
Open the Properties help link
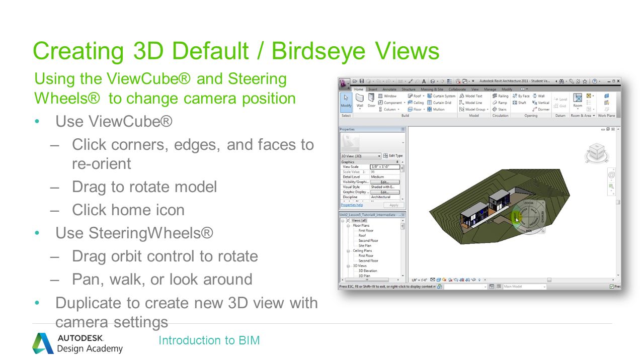tap(352, 205)
